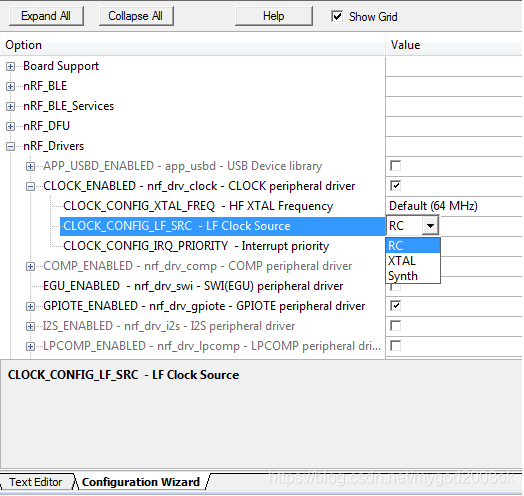Click the COMP_ENABLED peripheral driver label
This screenshot has width=524, height=496.
click(198, 266)
